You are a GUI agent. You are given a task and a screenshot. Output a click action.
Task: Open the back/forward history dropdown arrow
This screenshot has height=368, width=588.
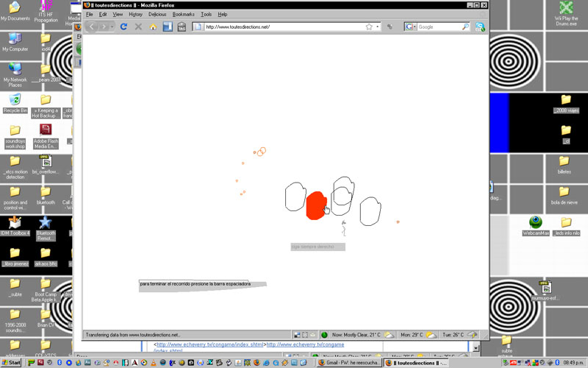click(x=110, y=27)
